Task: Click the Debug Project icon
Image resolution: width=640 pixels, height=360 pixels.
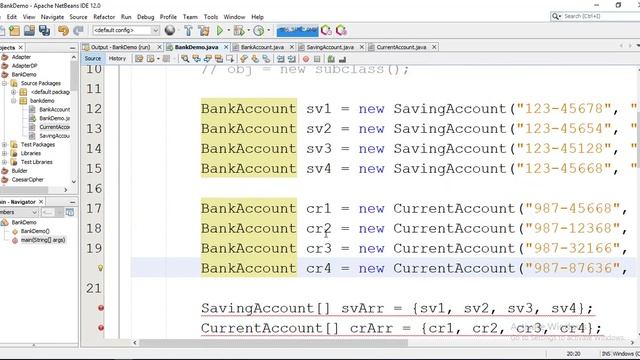Action: 239,31
